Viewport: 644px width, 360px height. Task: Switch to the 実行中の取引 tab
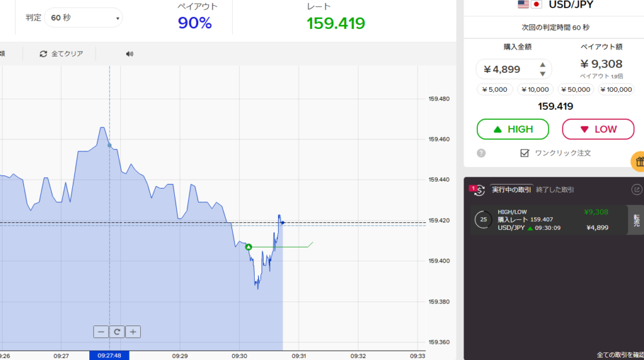point(511,190)
